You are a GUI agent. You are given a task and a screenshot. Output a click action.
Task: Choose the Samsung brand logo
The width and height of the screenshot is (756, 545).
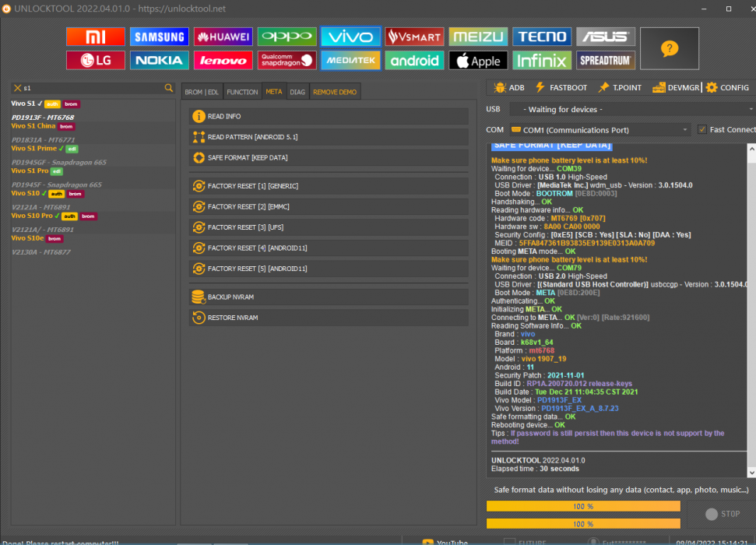tap(159, 37)
